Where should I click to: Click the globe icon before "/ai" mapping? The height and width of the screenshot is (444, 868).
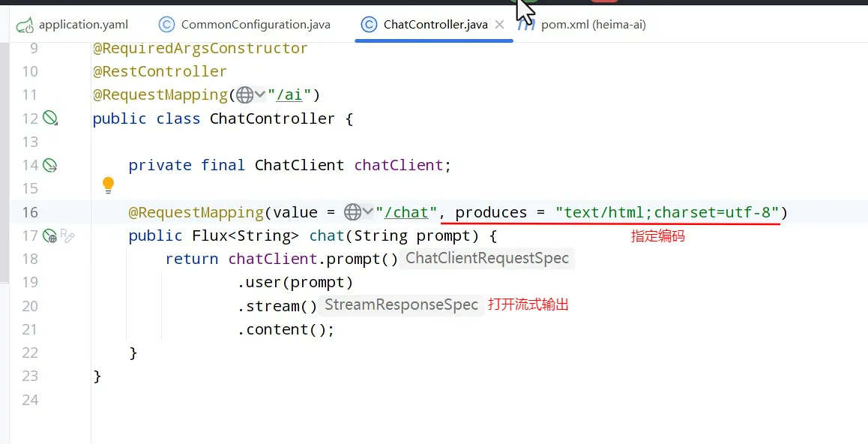[x=244, y=94]
